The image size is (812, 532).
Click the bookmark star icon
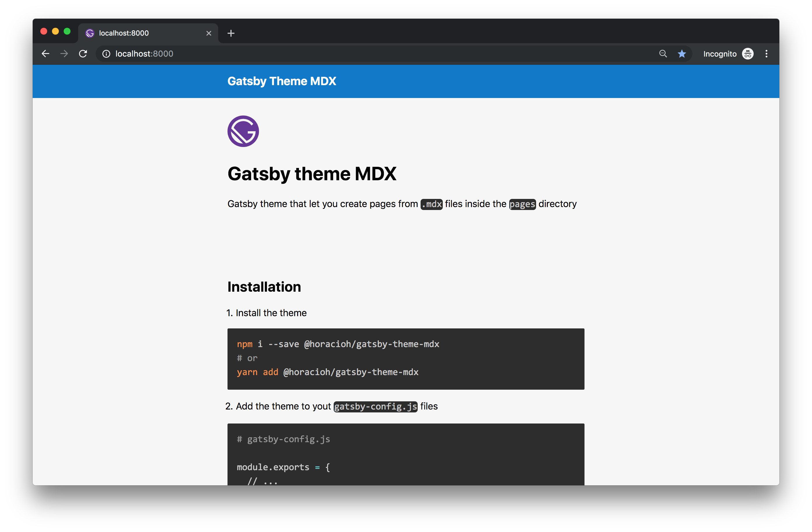(682, 54)
